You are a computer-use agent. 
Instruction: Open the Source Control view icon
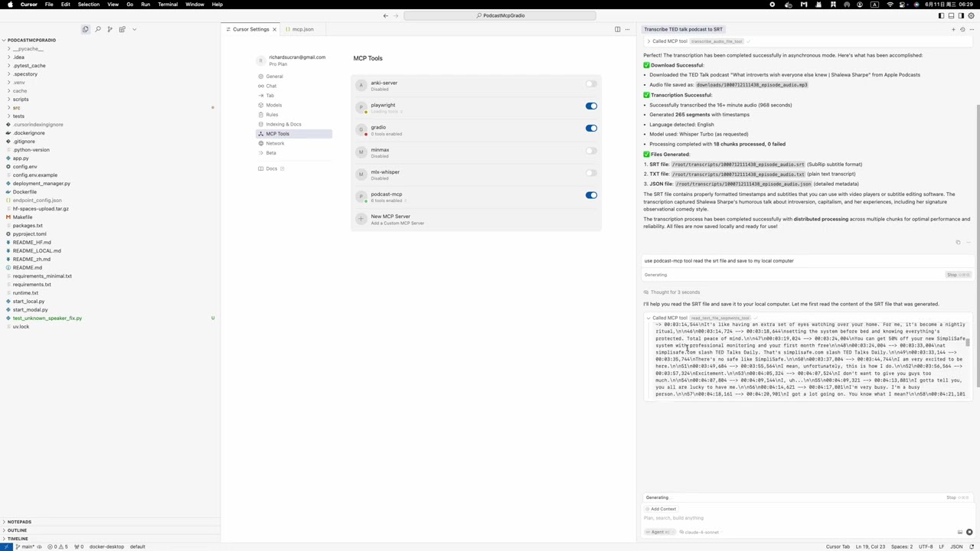pyautogui.click(x=109, y=29)
